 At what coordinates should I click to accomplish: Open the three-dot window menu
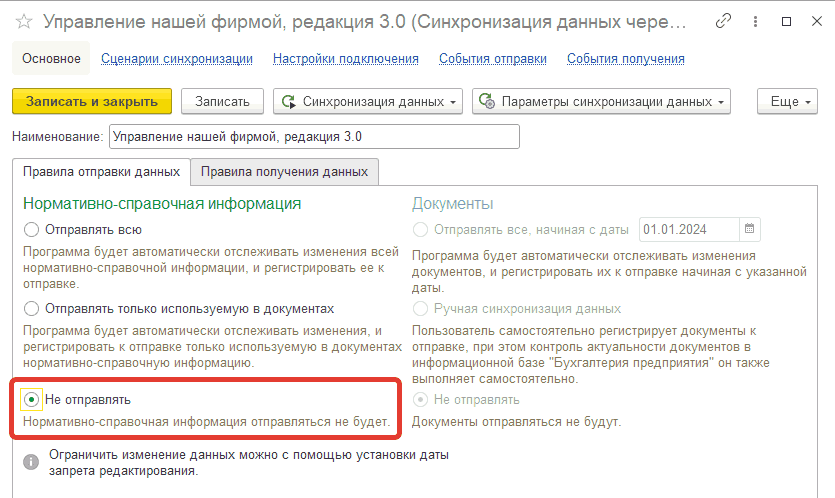click(755, 21)
